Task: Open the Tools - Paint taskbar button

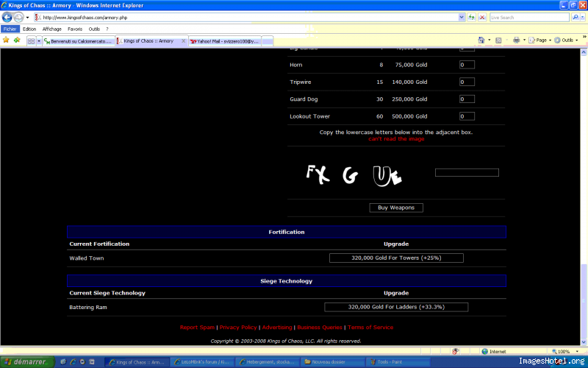Action: 398,362
